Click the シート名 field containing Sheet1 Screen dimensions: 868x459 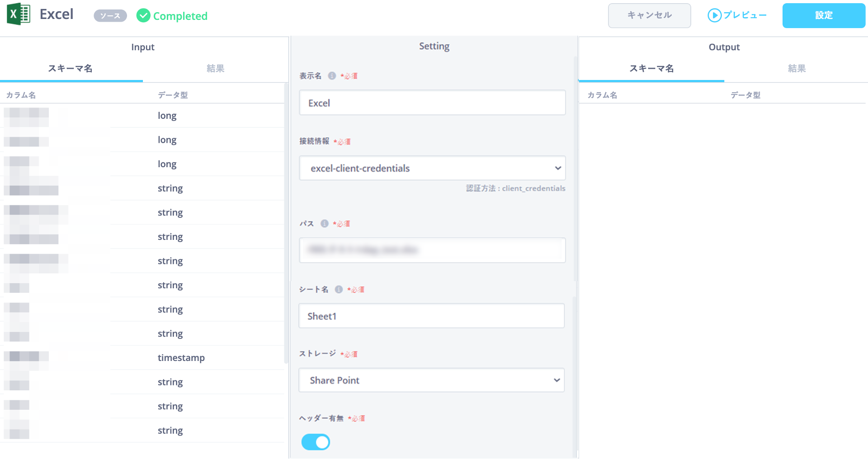click(432, 316)
